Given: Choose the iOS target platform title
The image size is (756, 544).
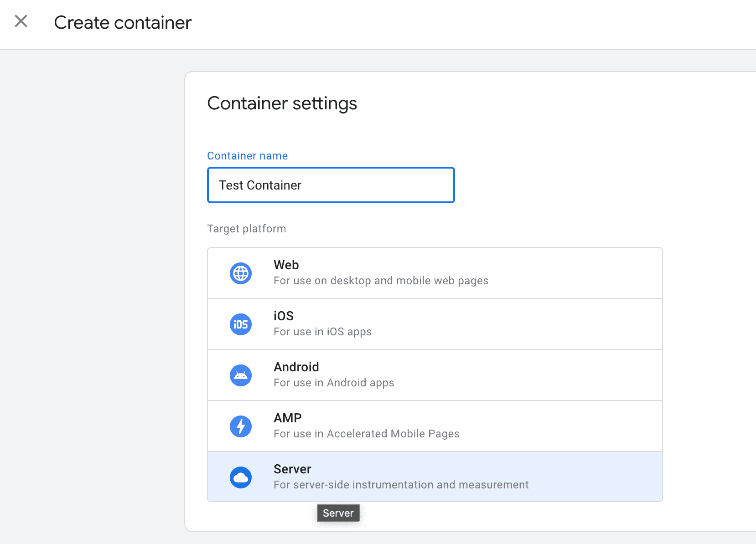Looking at the screenshot, I should [x=283, y=316].
